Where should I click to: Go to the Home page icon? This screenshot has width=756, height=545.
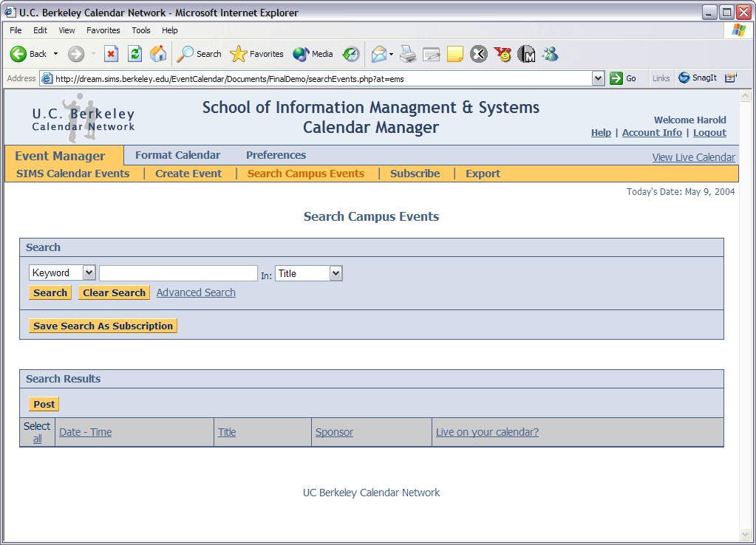tap(157, 54)
